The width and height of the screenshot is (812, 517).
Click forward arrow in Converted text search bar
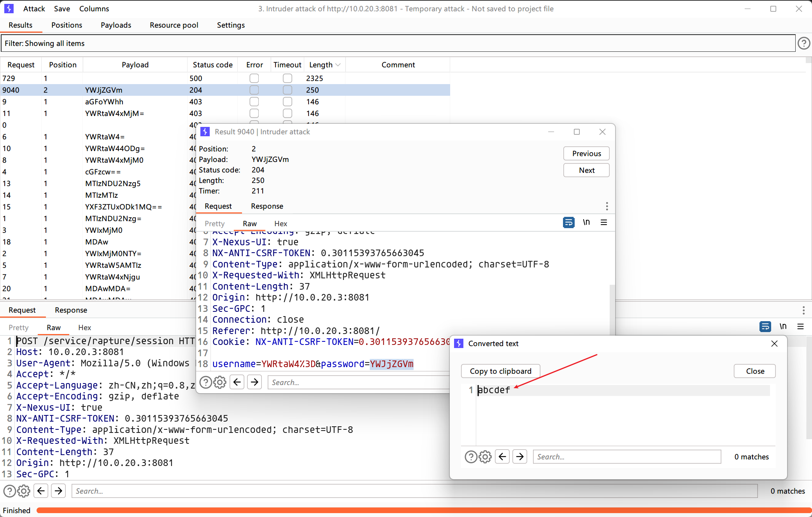click(x=520, y=456)
